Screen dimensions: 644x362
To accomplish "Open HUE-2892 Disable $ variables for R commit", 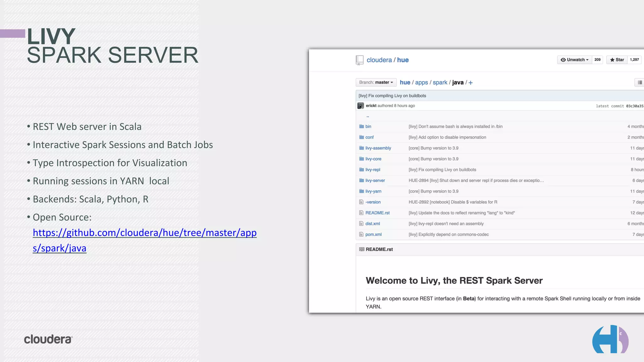I will [453, 202].
